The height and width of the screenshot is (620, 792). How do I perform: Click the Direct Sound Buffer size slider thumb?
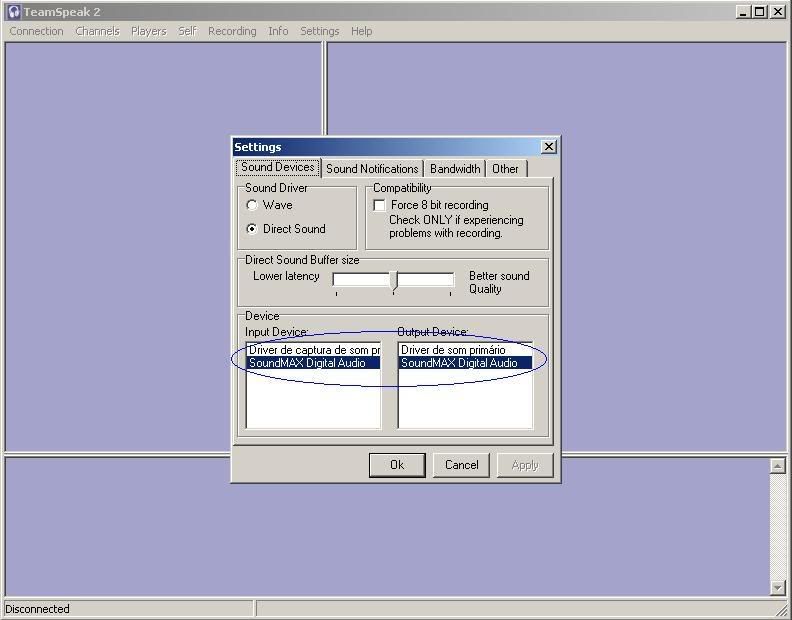(x=394, y=281)
